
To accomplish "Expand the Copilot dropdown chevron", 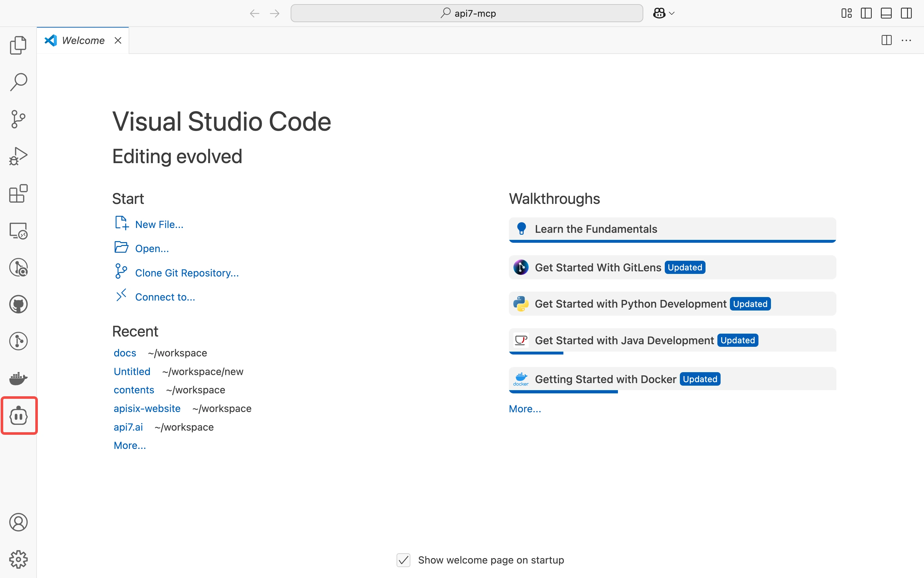I will 672,13.
